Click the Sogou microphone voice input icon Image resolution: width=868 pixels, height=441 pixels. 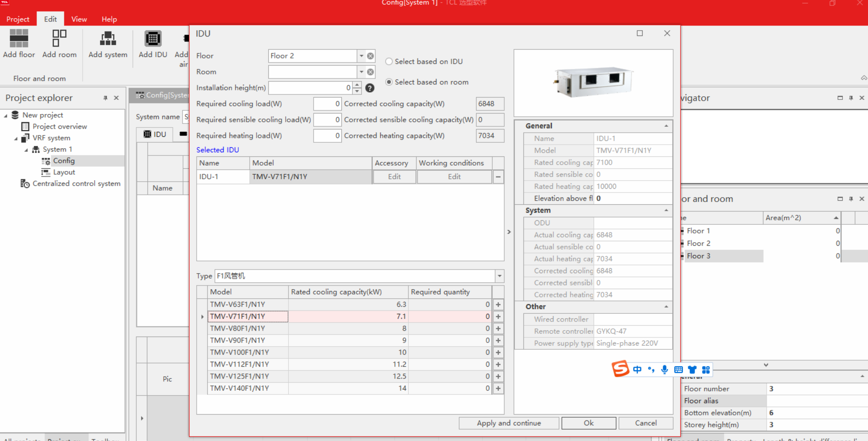pyautogui.click(x=664, y=369)
